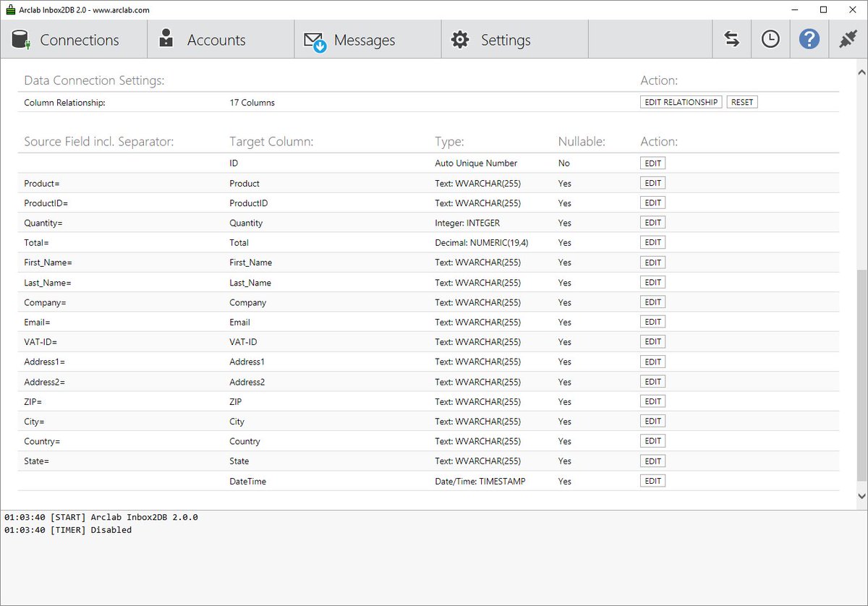This screenshot has height=606, width=868.
Task: Switch to the Messages tab
Action: [x=365, y=40]
